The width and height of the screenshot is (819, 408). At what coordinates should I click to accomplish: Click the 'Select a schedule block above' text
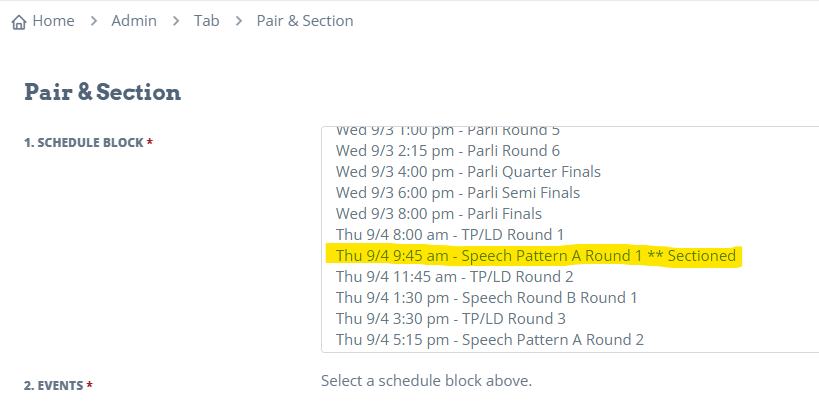426,381
